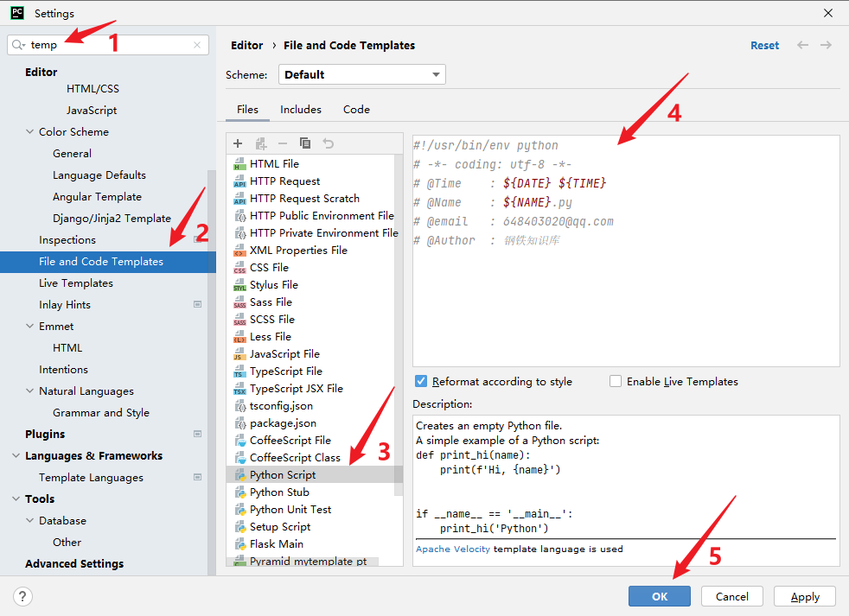Click the Python Script template icon
This screenshot has height=616, width=849.
(239, 474)
